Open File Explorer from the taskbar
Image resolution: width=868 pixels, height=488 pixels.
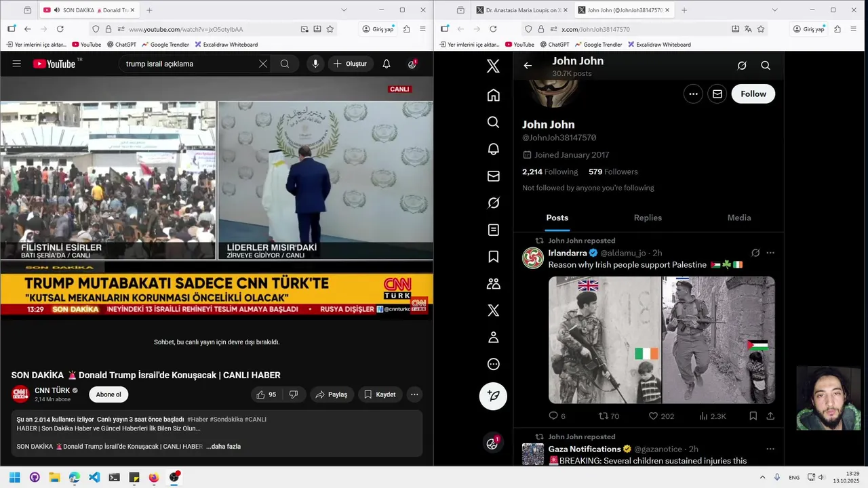[54, 477]
